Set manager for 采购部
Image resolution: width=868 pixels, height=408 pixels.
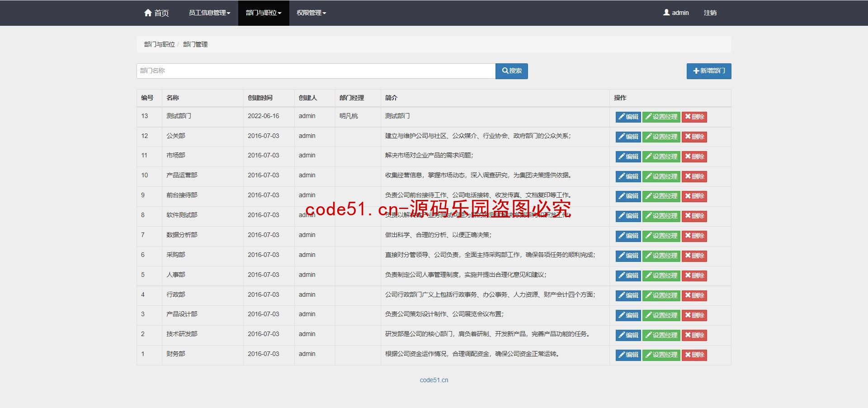click(x=661, y=256)
